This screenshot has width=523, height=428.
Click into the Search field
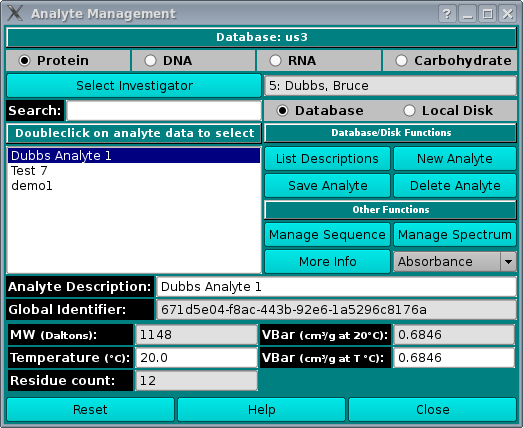[164, 110]
